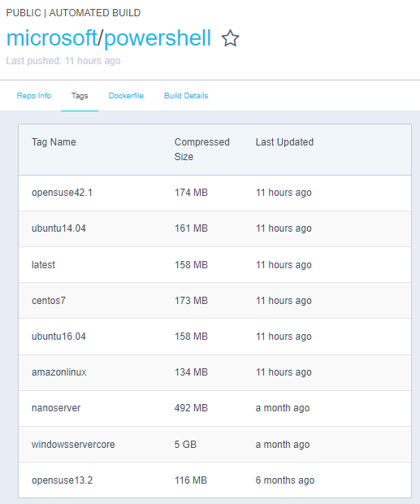Image resolution: width=420 pixels, height=504 pixels.
Task: Click the nanoserver tag name
Action: [56, 408]
